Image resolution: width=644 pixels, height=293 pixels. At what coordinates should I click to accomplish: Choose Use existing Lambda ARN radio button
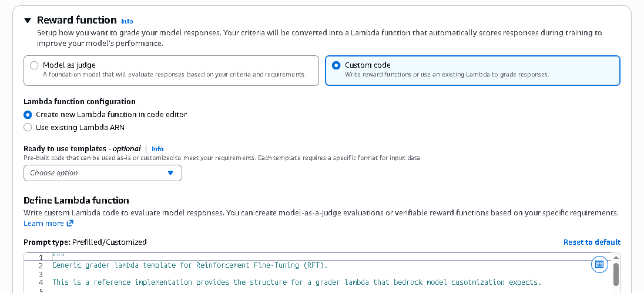[x=28, y=128]
